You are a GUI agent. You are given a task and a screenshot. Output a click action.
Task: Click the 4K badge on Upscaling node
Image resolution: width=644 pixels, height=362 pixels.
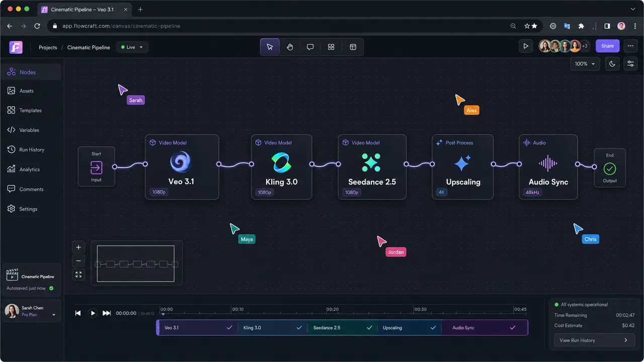[x=442, y=192]
